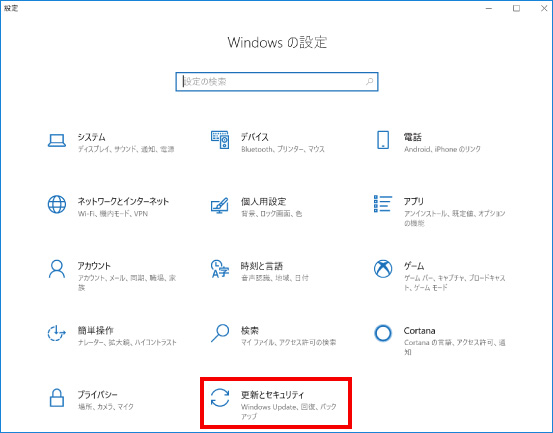Go to 時刻と言語 title
553x433 pixels.
[x=262, y=266]
